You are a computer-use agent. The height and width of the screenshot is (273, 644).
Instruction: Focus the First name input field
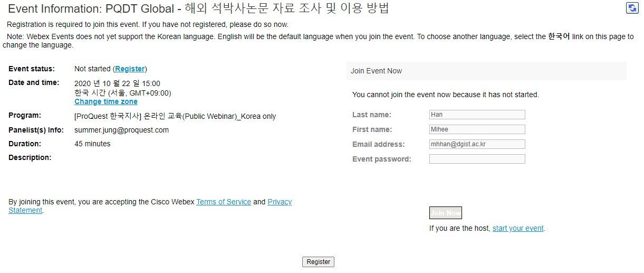coord(477,129)
